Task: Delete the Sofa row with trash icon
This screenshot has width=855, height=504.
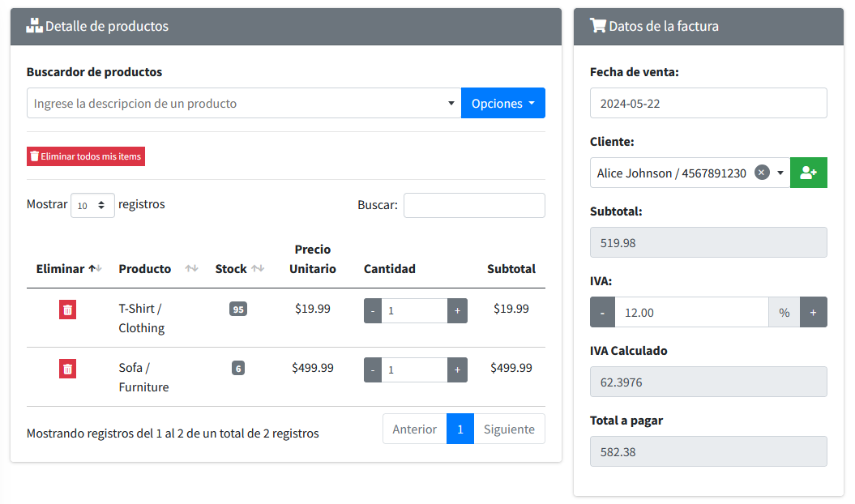Action: click(x=68, y=369)
